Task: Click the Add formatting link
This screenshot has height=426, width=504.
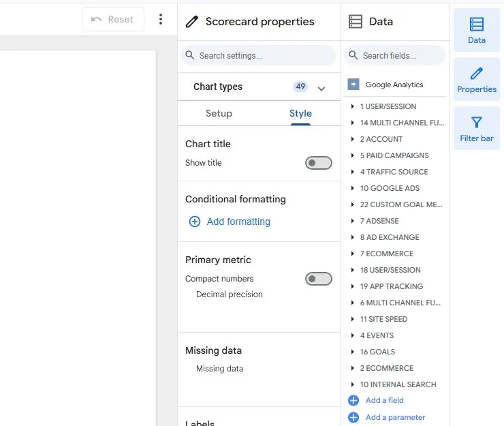Action: [x=238, y=222]
